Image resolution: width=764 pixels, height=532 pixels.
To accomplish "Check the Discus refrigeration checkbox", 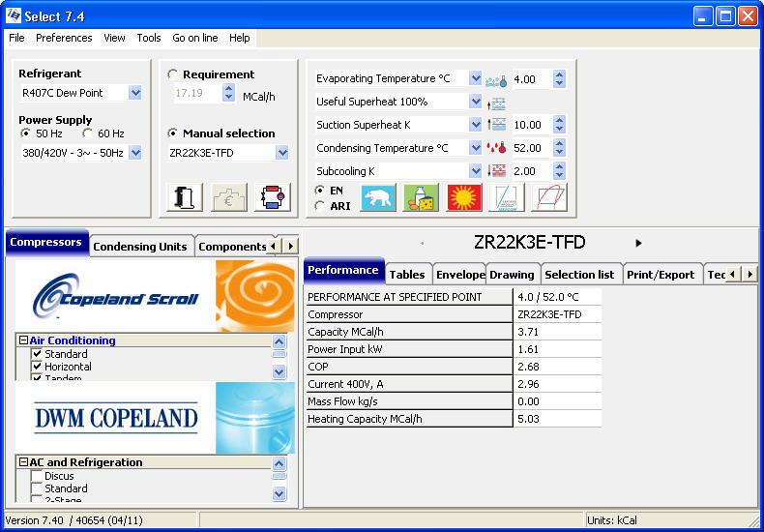I will click(x=37, y=476).
